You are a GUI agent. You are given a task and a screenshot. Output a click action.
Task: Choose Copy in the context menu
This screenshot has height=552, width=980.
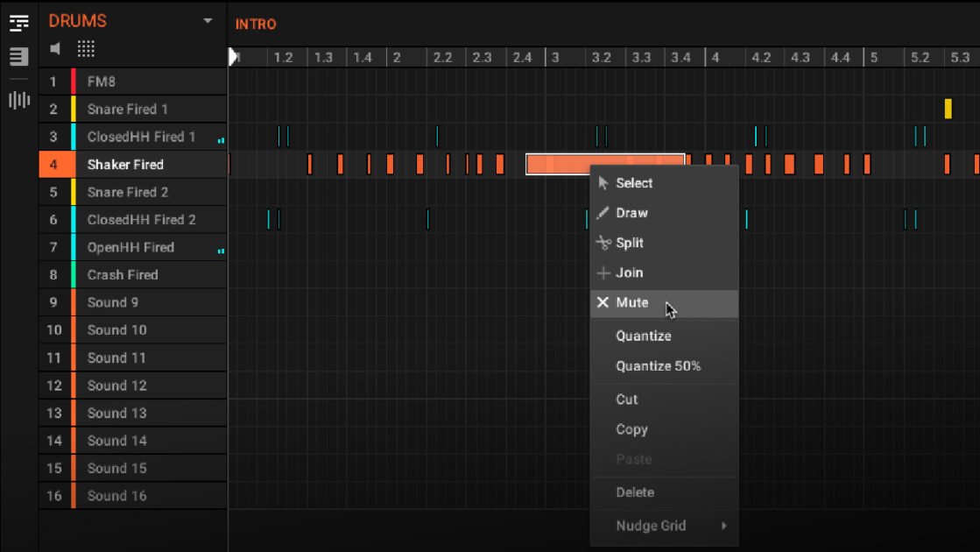coord(665,429)
